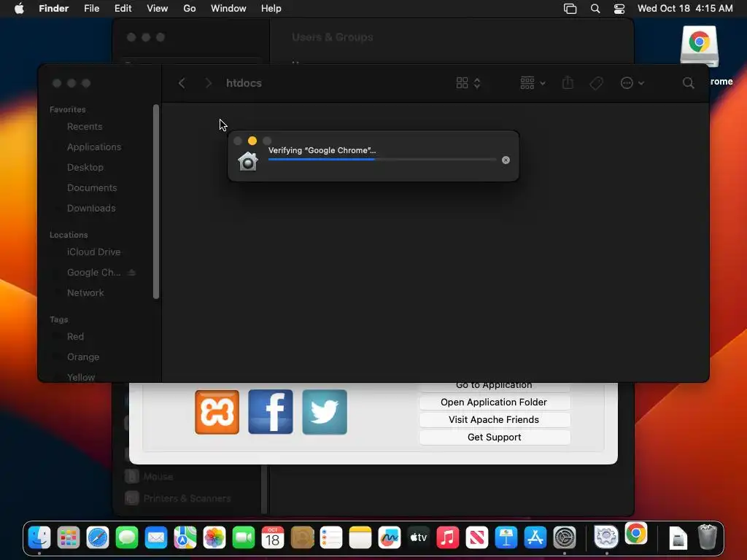The height and width of the screenshot is (560, 747).
Task: Select the Orange tag in sidebar
Action: click(x=83, y=357)
